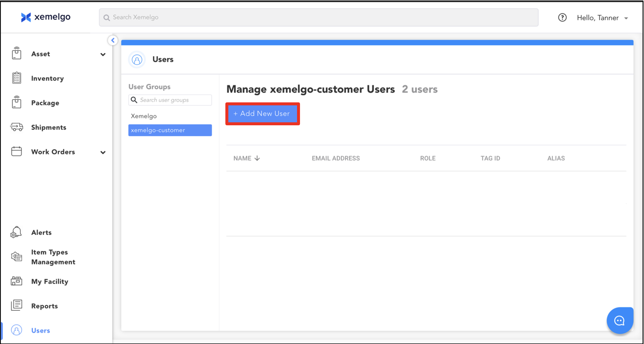The image size is (644, 344).
Task: Open the chat support bubble
Action: [x=620, y=320]
